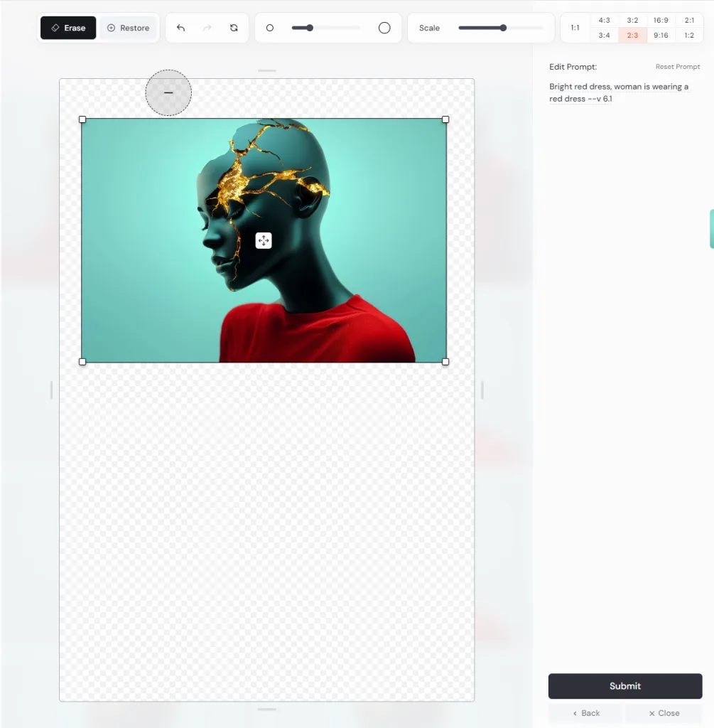
Task: Activate the Erase mode
Action: (x=68, y=28)
